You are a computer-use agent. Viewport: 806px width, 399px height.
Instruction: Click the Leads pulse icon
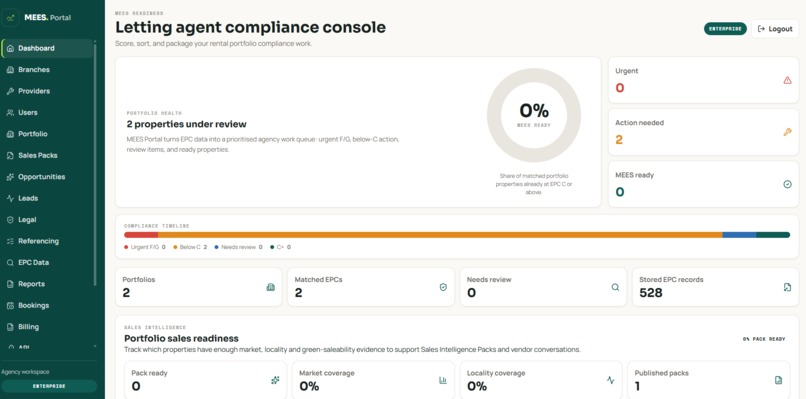point(10,198)
